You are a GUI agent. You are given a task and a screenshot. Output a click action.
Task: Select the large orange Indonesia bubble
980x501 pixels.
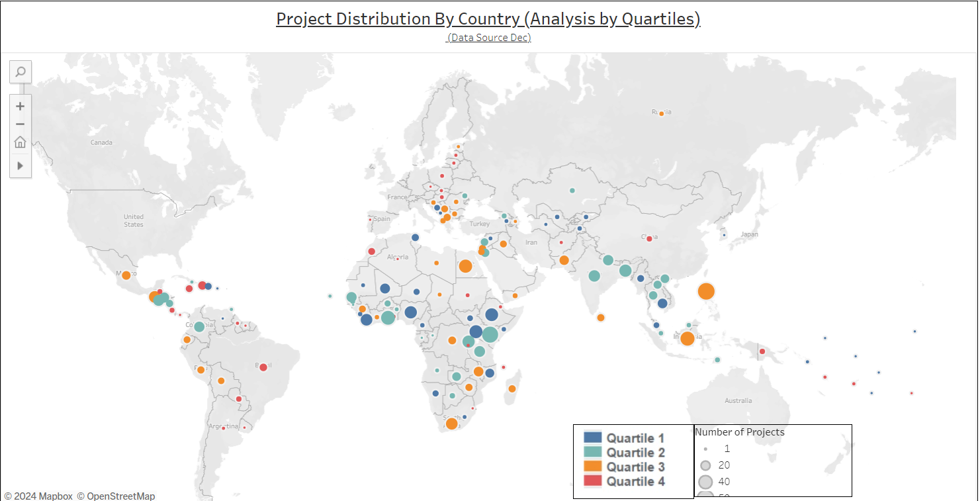point(688,338)
